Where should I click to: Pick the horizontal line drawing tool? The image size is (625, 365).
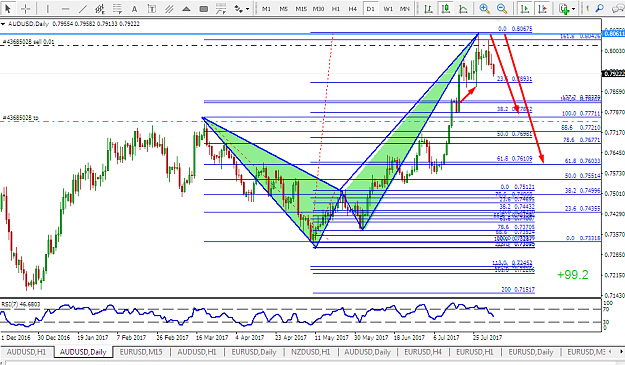click(x=65, y=8)
